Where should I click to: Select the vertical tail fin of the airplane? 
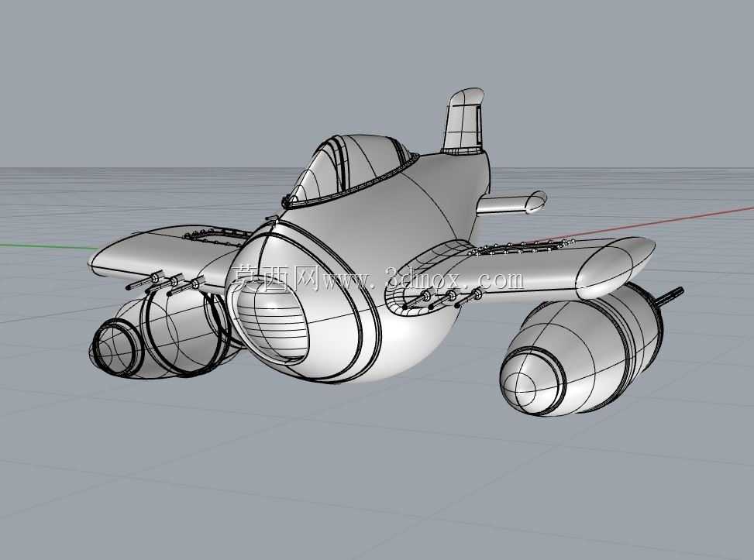(463, 121)
